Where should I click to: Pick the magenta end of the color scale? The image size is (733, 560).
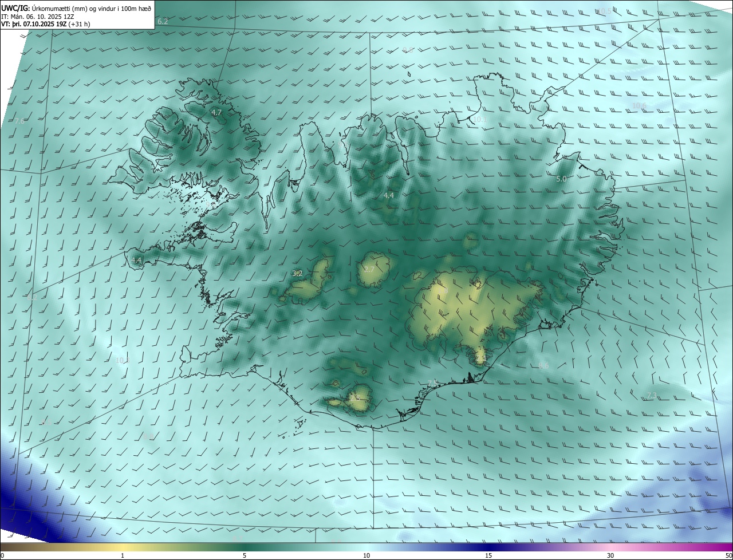[722, 547]
